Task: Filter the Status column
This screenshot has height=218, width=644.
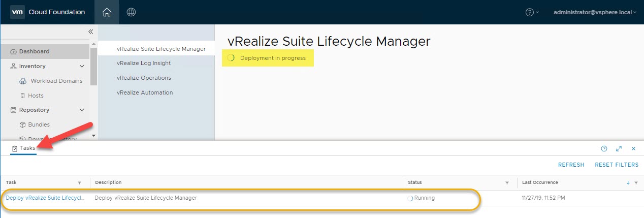Action: 507,182
